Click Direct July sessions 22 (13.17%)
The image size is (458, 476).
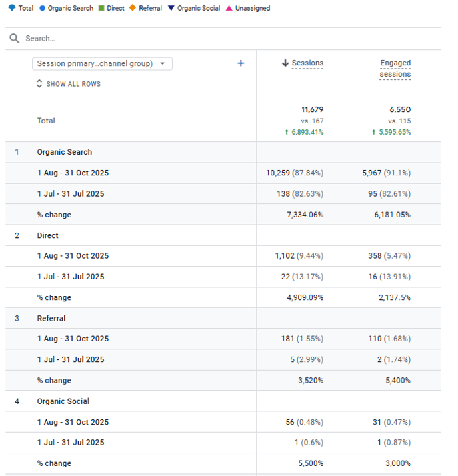[302, 277]
